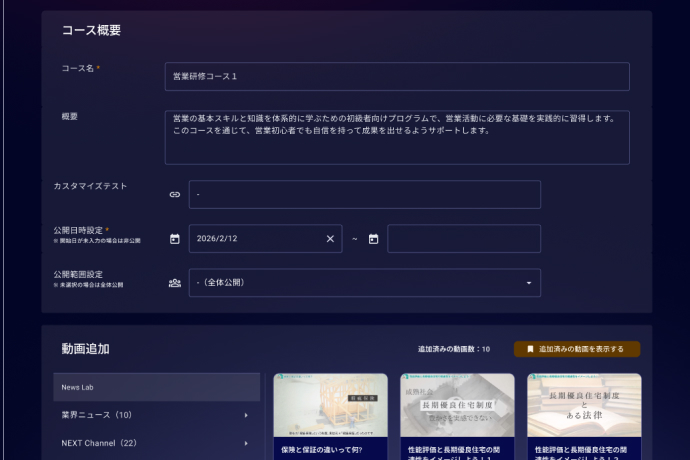This screenshot has width=690, height=460.
Task: Click the empty end date field
Action: coord(463,239)
